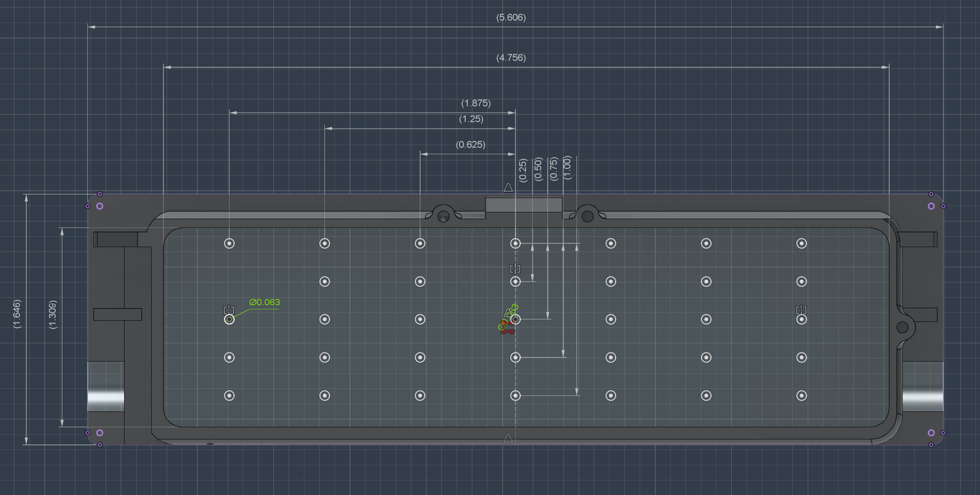The height and width of the screenshot is (495, 980).
Task: Click the symmetry constraint icon above the center hole column
Action: (515, 269)
